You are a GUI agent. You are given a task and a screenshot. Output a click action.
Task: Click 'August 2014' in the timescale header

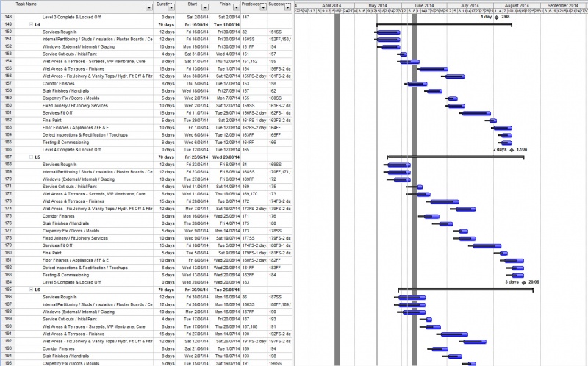pos(517,6)
